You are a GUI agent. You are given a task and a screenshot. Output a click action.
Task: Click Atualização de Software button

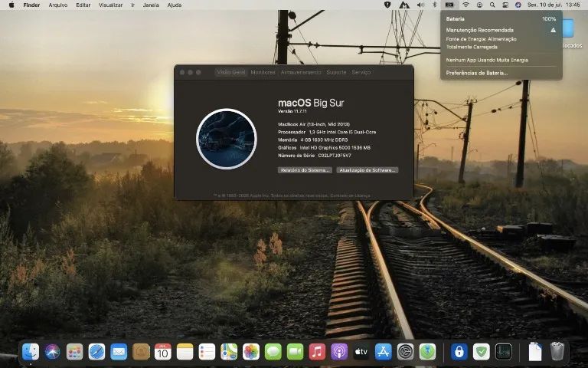[x=367, y=170]
